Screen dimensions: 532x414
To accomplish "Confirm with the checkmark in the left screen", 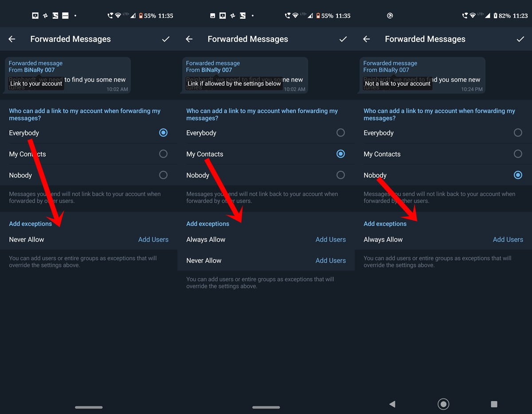I will coord(166,39).
